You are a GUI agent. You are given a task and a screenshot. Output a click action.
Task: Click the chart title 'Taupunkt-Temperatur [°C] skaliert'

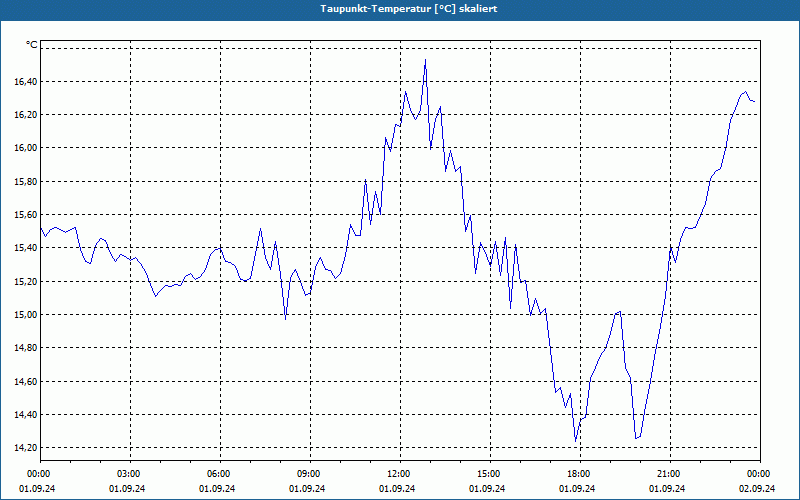point(409,9)
